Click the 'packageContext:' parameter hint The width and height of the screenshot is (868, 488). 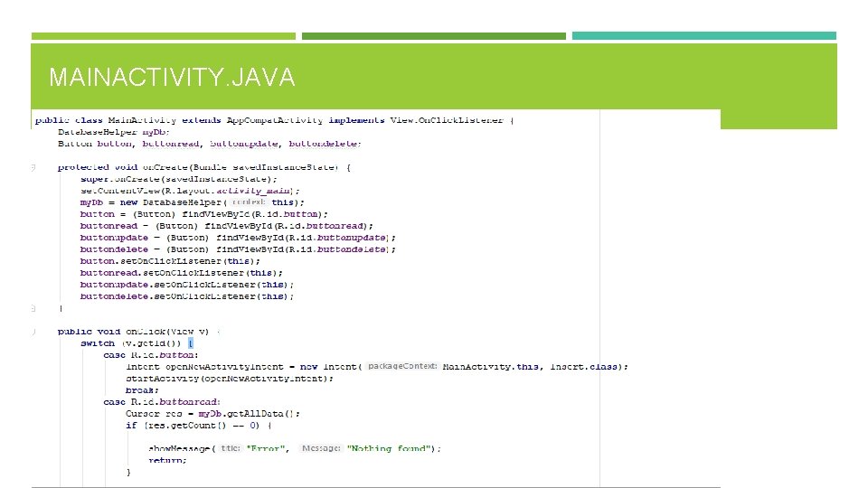[x=402, y=366]
